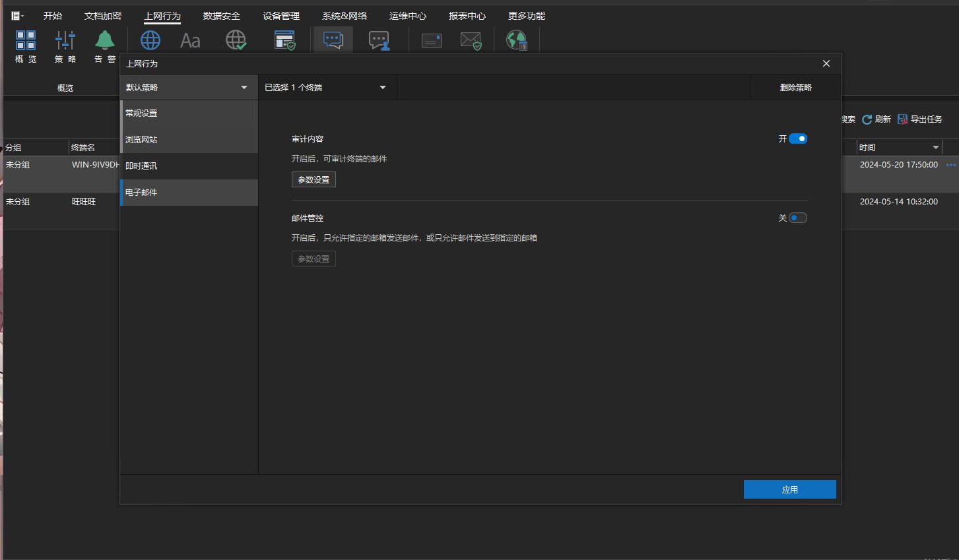Click 未分组 in the WIN-9IV9DH row
The image size is (959, 560).
tap(18, 165)
